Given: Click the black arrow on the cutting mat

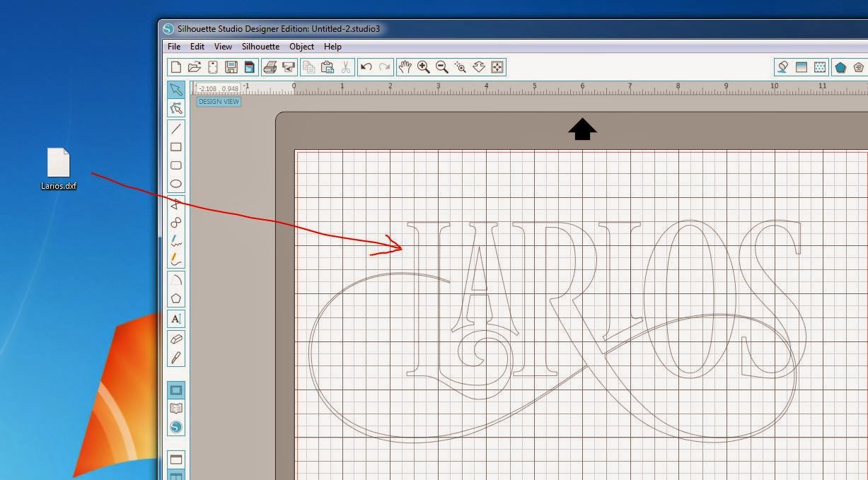Looking at the screenshot, I should 582,129.
